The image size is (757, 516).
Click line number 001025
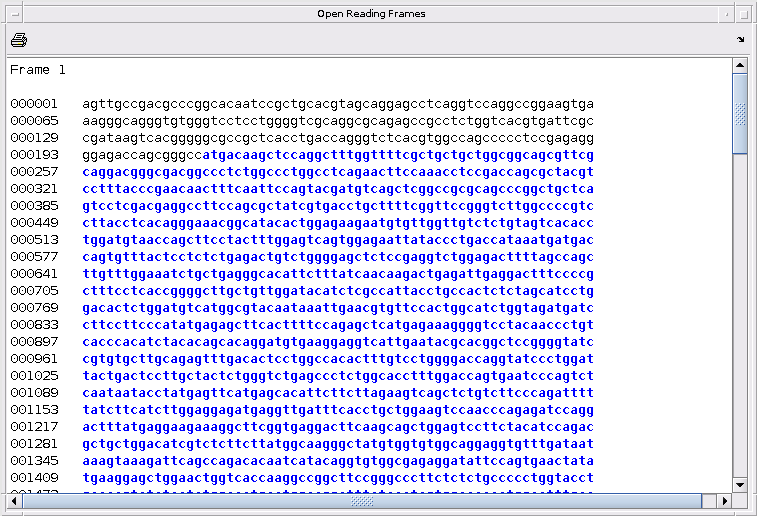coord(34,376)
